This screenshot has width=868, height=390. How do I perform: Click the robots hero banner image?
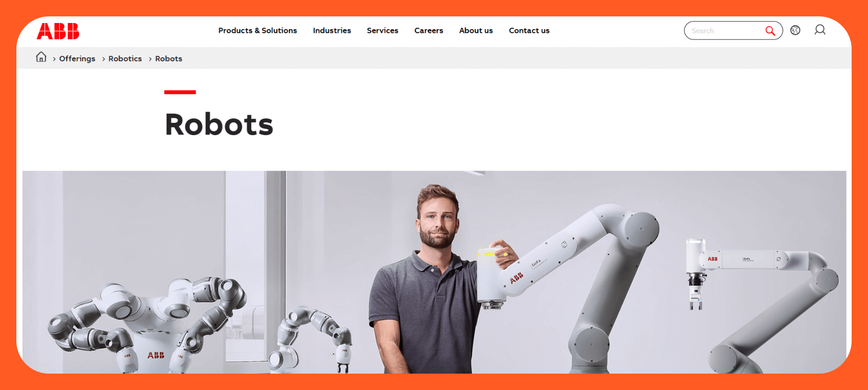[435, 272]
